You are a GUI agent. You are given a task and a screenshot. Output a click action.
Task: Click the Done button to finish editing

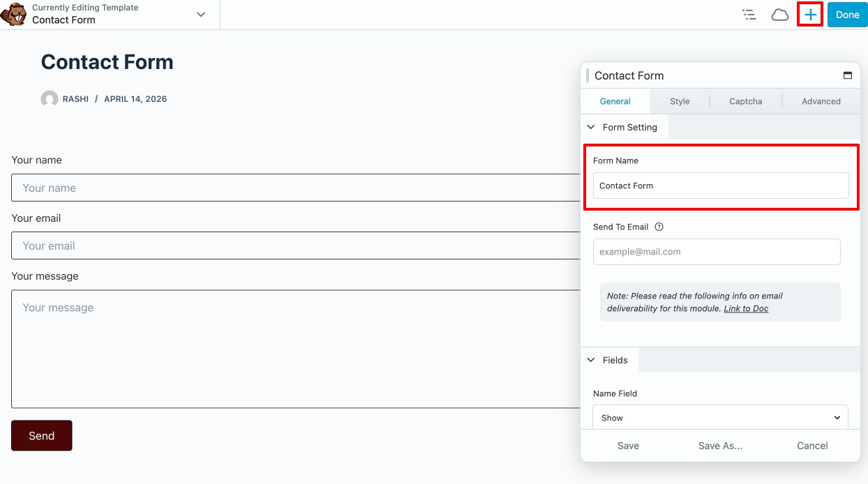click(847, 14)
